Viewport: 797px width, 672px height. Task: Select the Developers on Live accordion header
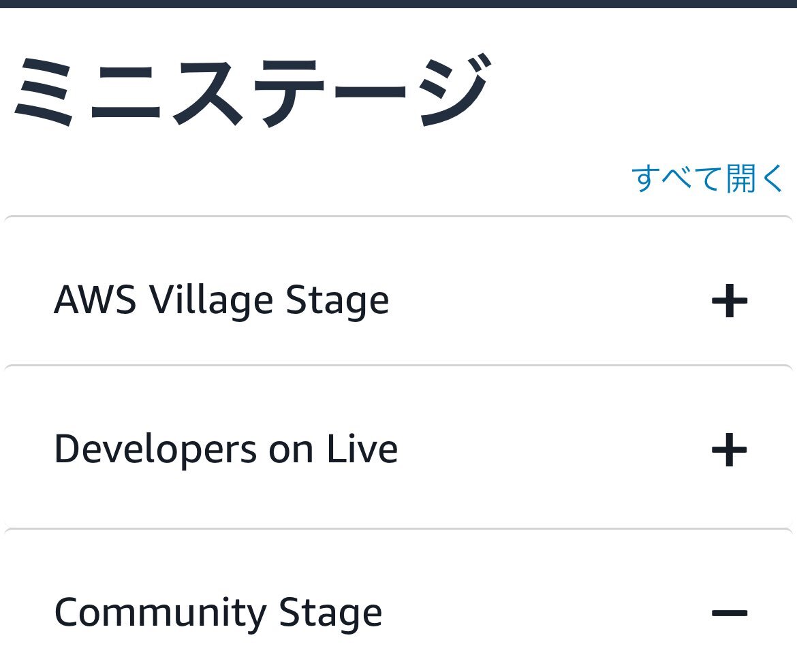pyautogui.click(x=398, y=449)
